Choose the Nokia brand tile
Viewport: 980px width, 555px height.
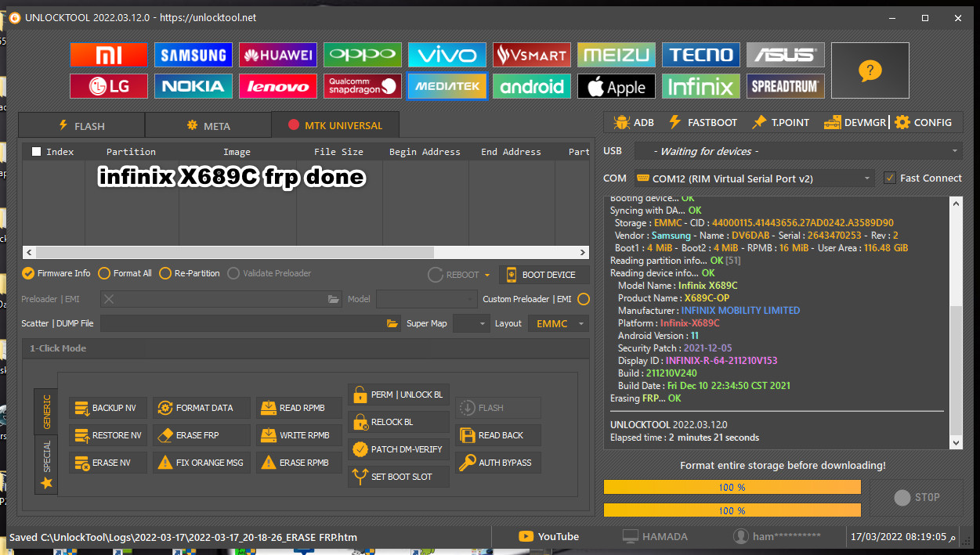193,86
